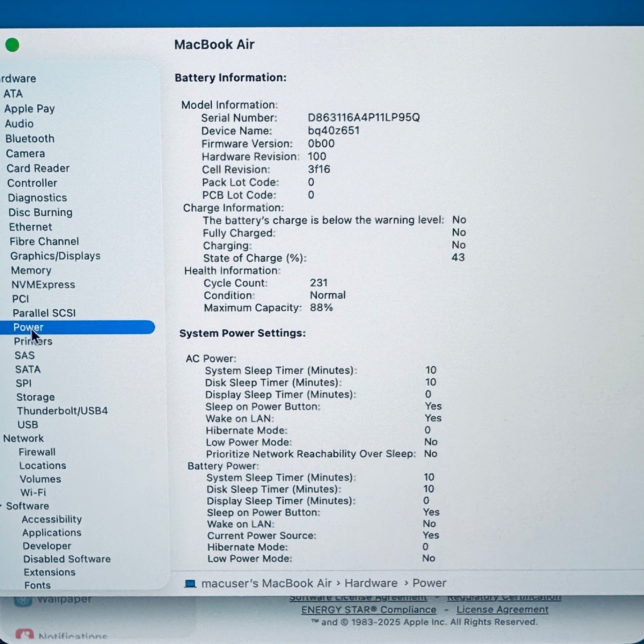Select Bluetooth in the hardware list
The height and width of the screenshot is (644, 644).
pyautogui.click(x=30, y=139)
